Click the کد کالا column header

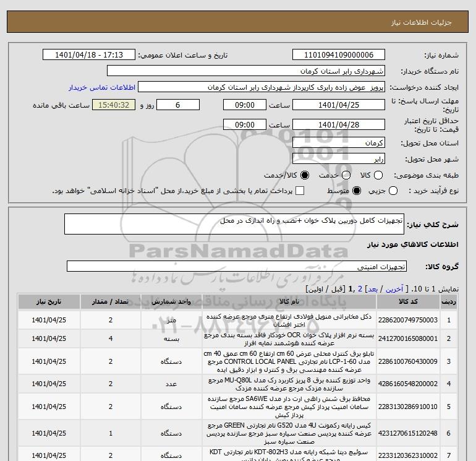point(408,301)
